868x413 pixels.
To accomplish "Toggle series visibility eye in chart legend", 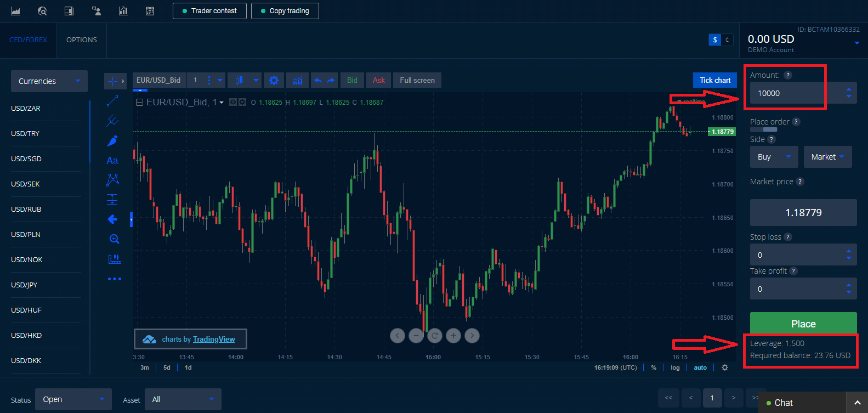I will point(233,102).
